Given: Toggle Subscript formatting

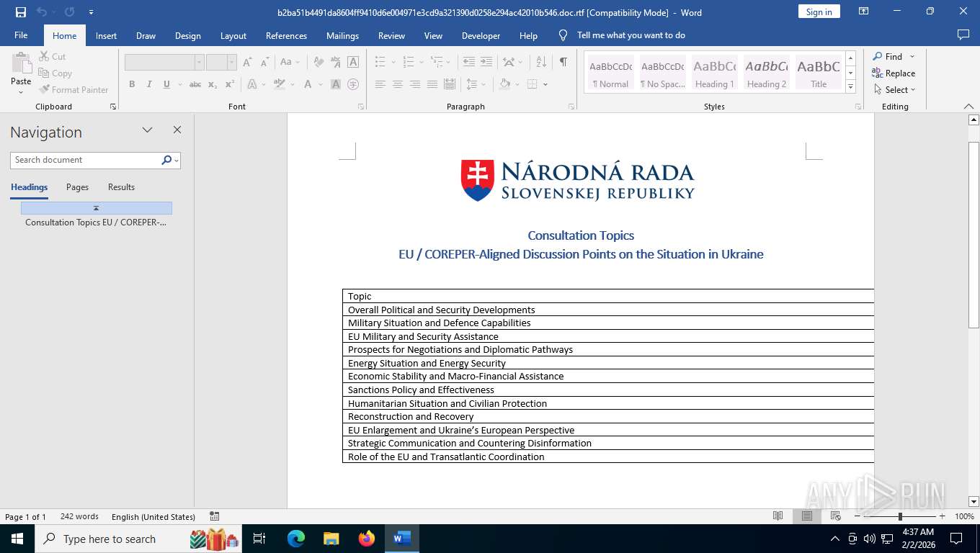Looking at the screenshot, I should tap(213, 84).
